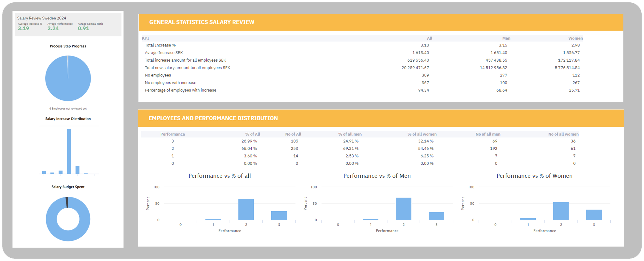Click the employee count 389
The image size is (644, 261).
[425, 75]
